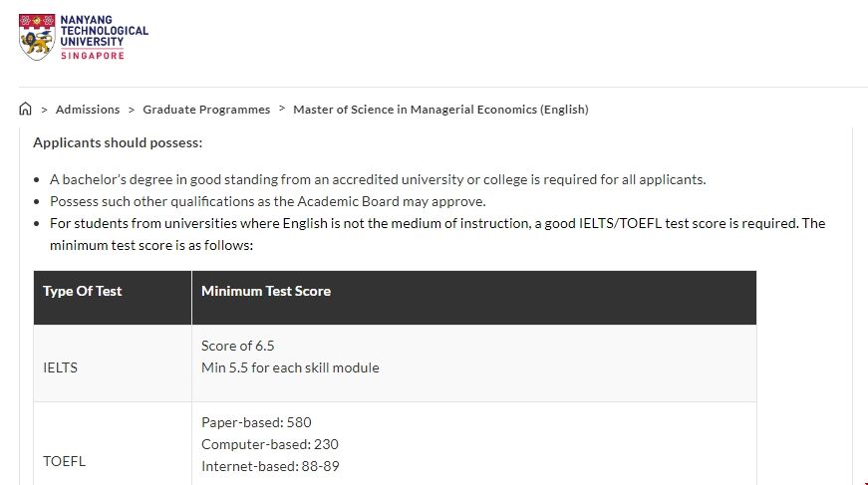Go to the home page icon in breadcrumb
This screenshot has height=485, width=868.
(x=26, y=109)
